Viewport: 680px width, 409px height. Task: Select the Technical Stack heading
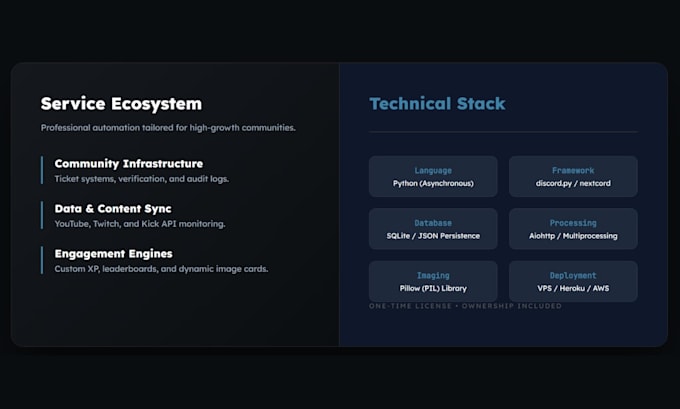[x=437, y=104]
